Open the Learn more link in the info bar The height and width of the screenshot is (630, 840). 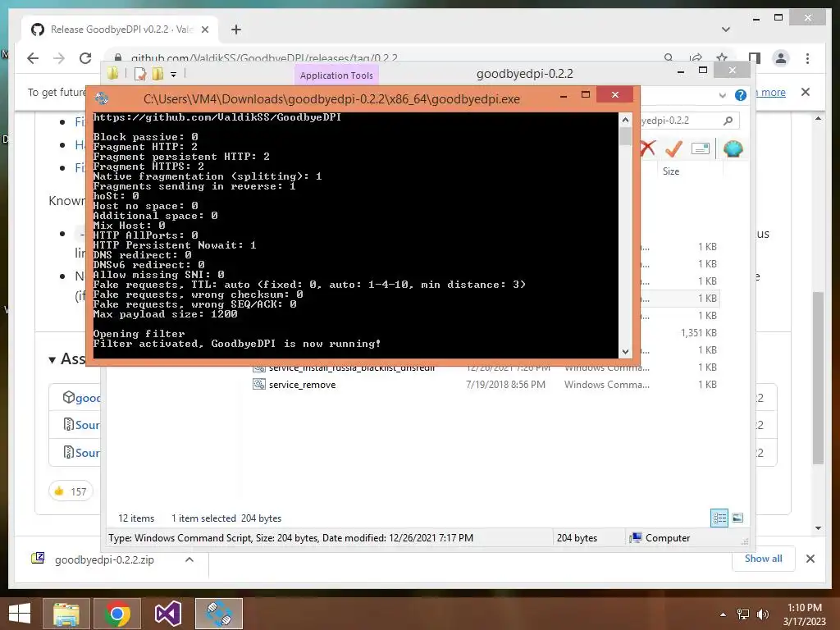click(x=770, y=93)
